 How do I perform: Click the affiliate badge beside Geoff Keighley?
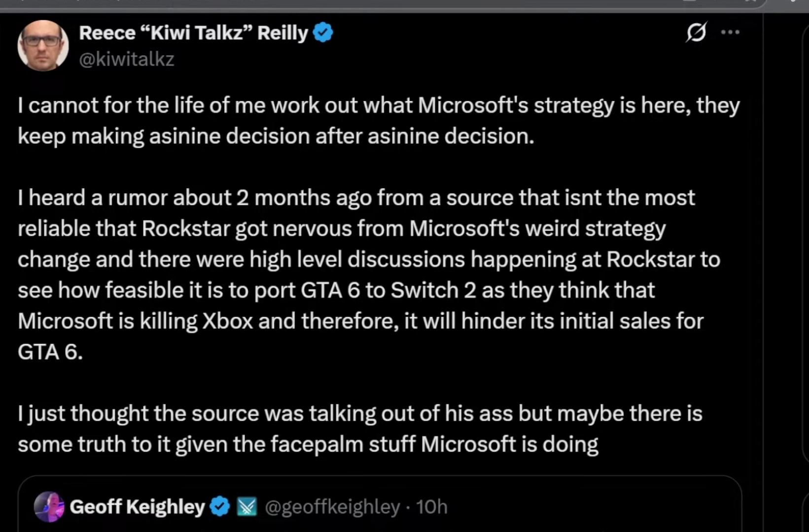click(247, 506)
